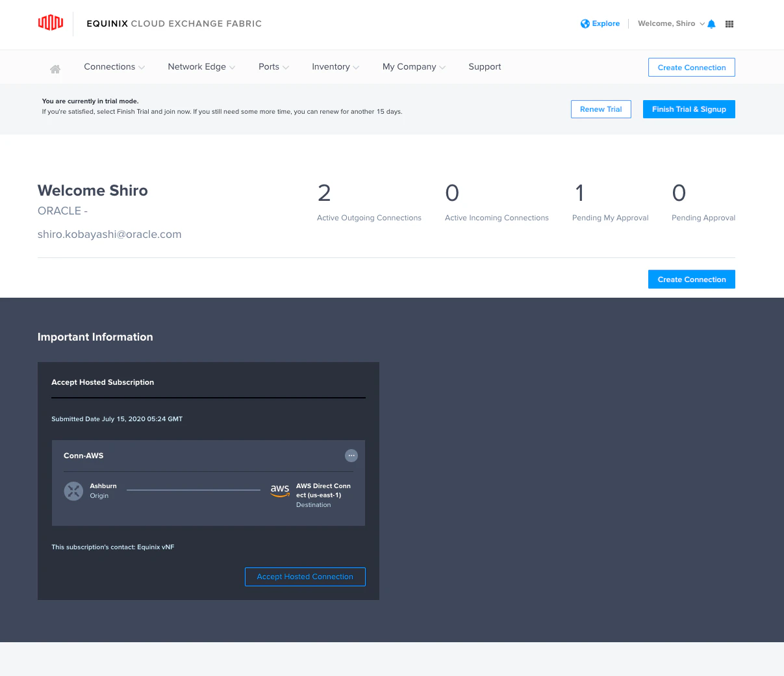Image resolution: width=784 pixels, height=676 pixels.
Task: Click the blue Create Connection button
Action: point(692,279)
